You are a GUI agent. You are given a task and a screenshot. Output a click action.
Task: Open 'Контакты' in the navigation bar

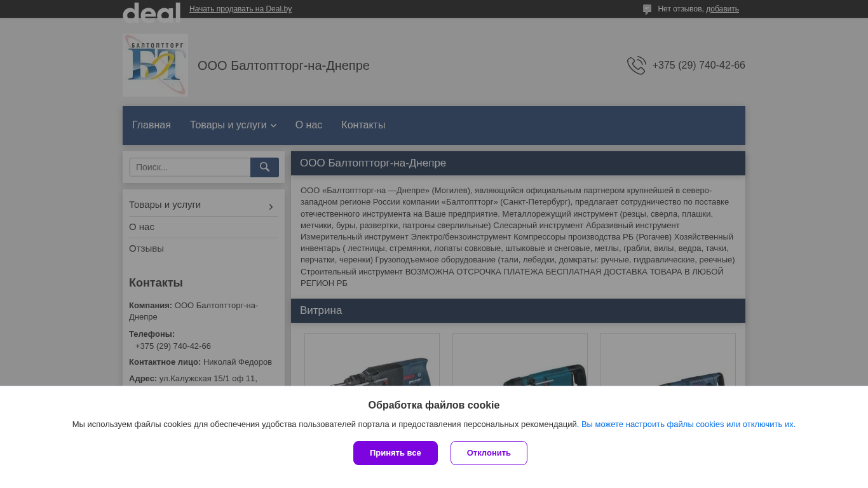pos(363,125)
